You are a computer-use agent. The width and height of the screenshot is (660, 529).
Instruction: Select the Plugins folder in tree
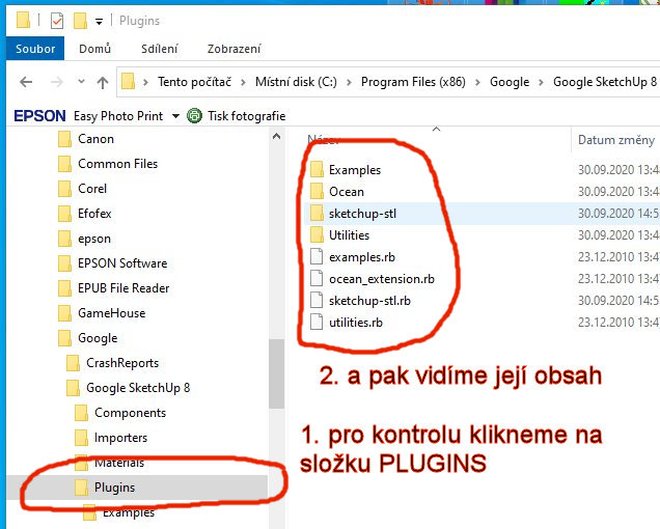pos(114,487)
